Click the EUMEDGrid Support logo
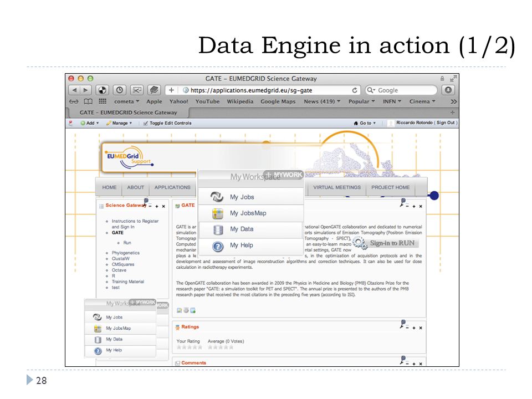 (x=130, y=157)
